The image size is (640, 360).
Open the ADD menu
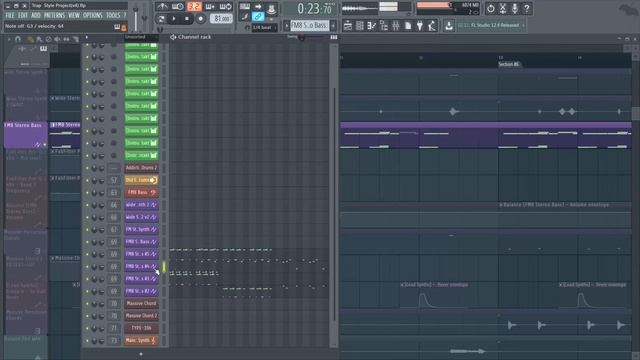click(36, 15)
